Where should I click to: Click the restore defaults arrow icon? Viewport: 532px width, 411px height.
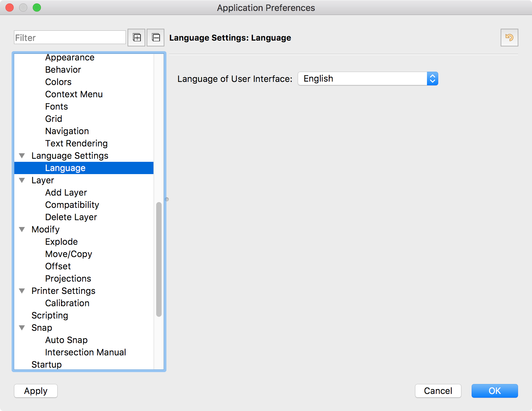click(509, 38)
